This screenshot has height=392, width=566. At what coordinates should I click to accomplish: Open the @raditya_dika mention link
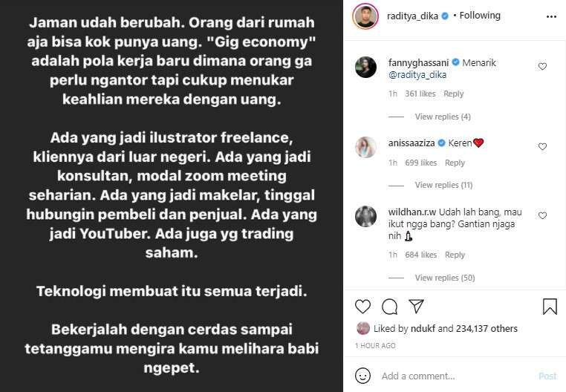click(417, 75)
